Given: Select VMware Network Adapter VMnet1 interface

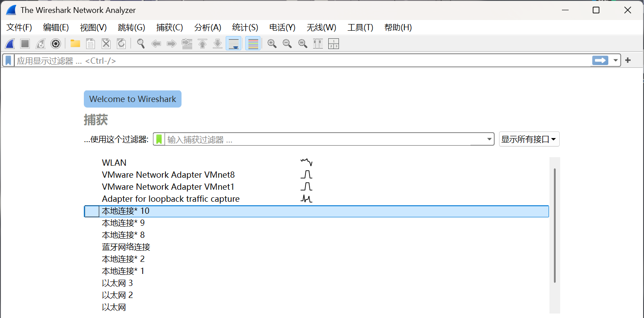Looking at the screenshot, I should pyautogui.click(x=316, y=187).
